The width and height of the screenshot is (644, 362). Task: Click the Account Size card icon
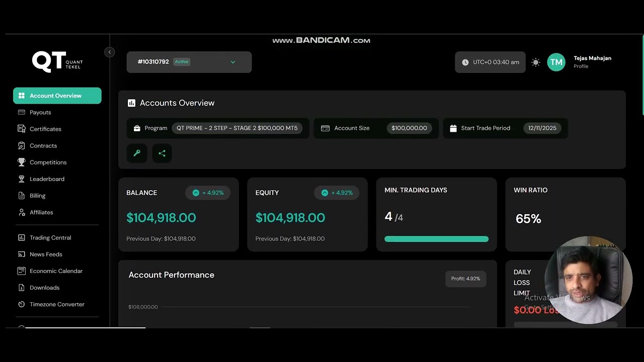tap(325, 128)
